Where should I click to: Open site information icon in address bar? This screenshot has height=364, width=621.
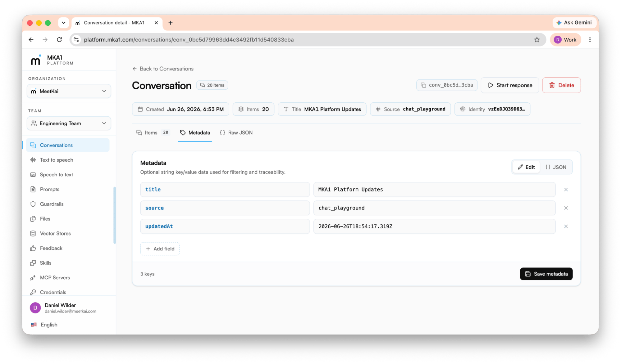[76, 40]
